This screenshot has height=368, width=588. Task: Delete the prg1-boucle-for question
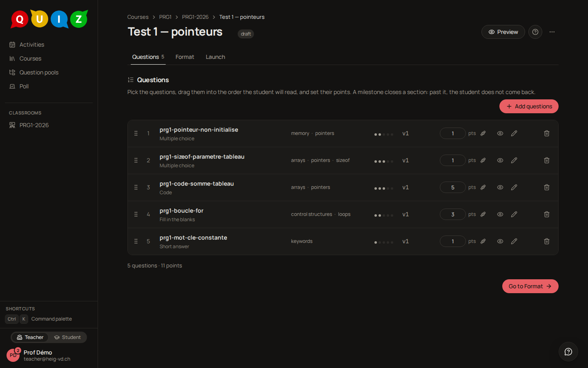(x=547, y=214)
